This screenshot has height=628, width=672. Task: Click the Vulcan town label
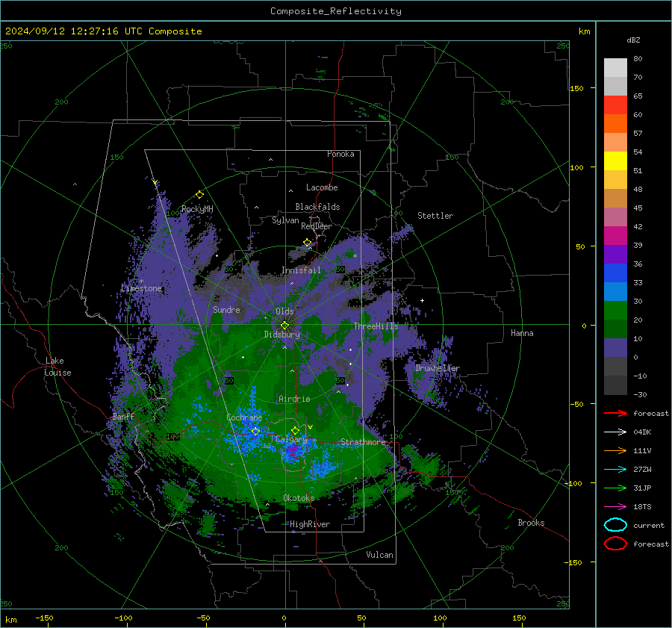(380, 555)
